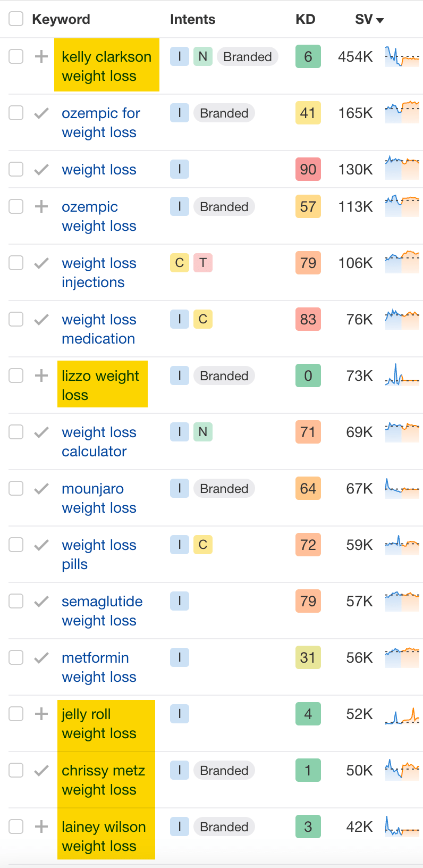Click the KD column header
Viewport: 423px width, 868px height.
coord(306,20)
